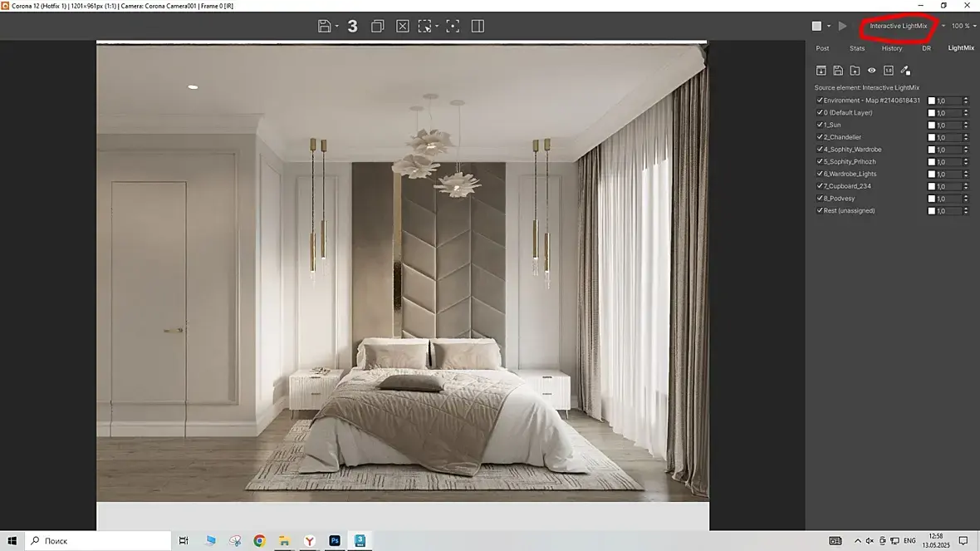Image resolution: width=980 pixels, height=551 pixels.
Task: Click the 4_Sophity_Wardrobe intensity field
Action: click(948, 150)
